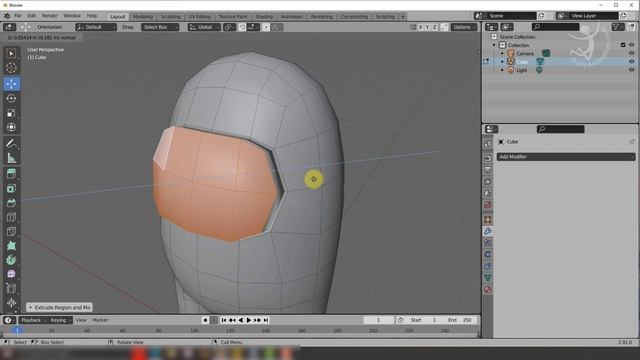Viewport: 640px width, 360px height.
Task: Toggle X axis mirror button
Action: pos(420,27)
